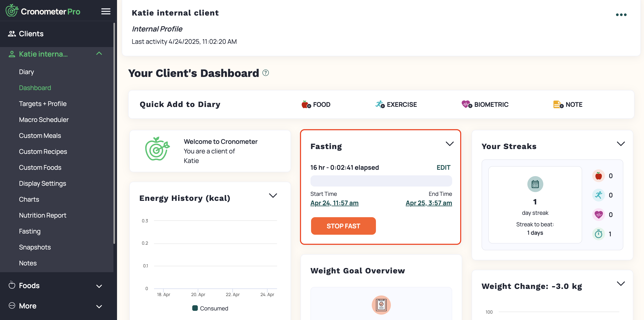Open dashboard help question mark icon

click(265, 73)
